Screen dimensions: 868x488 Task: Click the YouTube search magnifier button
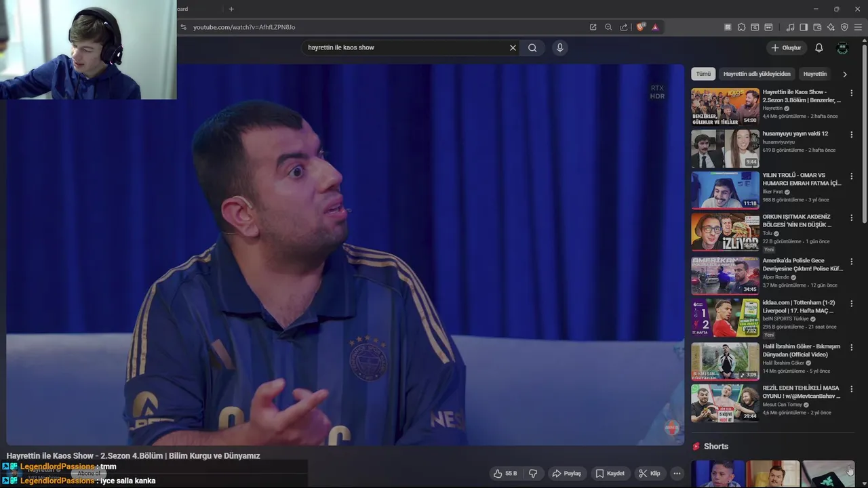click(x=532, y=47)
